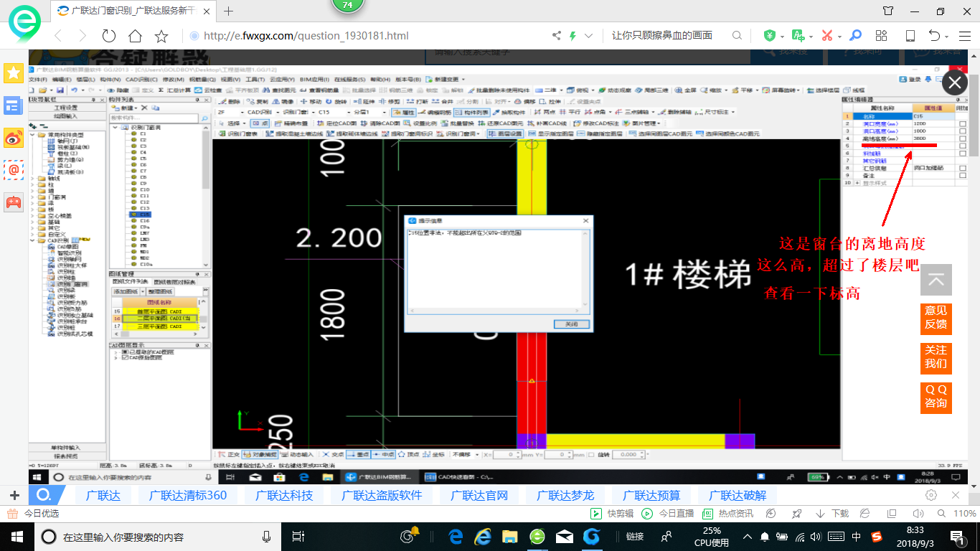Viewport: 980px width, 551px height.
Task: Open the extensions grid icon
Action: pyautogui.click(x=883, y=36)
